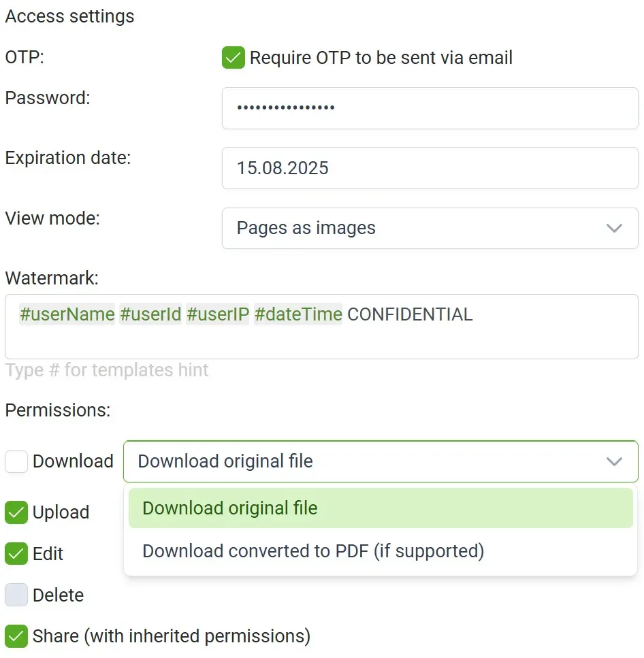Disable the Edit permission checkbox
This screenshot has height=658, width=644.
[x=16, y=554]
